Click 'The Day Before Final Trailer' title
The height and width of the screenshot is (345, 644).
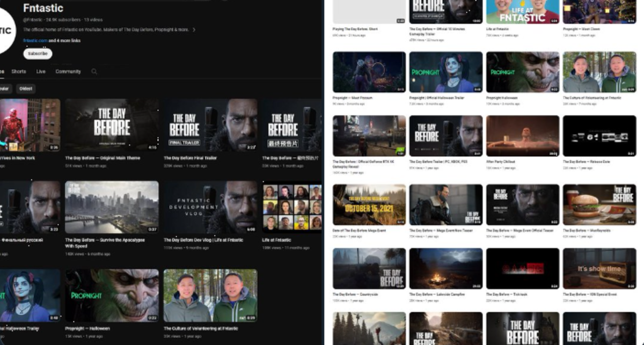pos(190,158)
